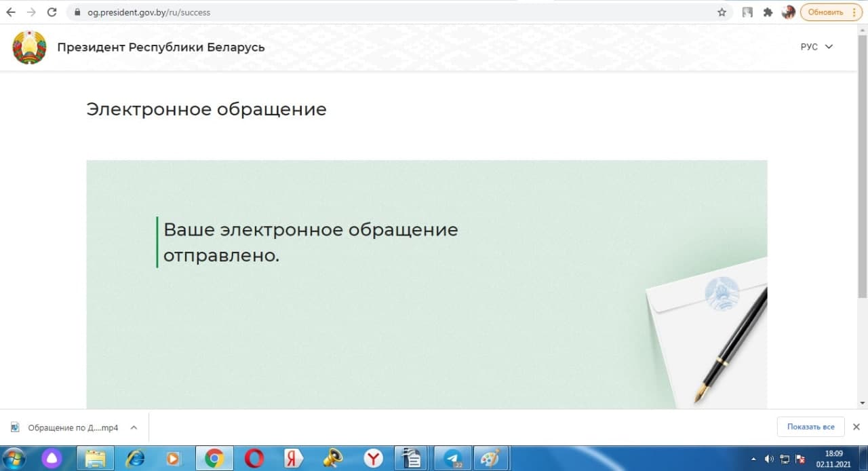Screen dimensions: 868x471
Task: Open the Yandex Browser taskbar icon
Action: click(373, 459)
